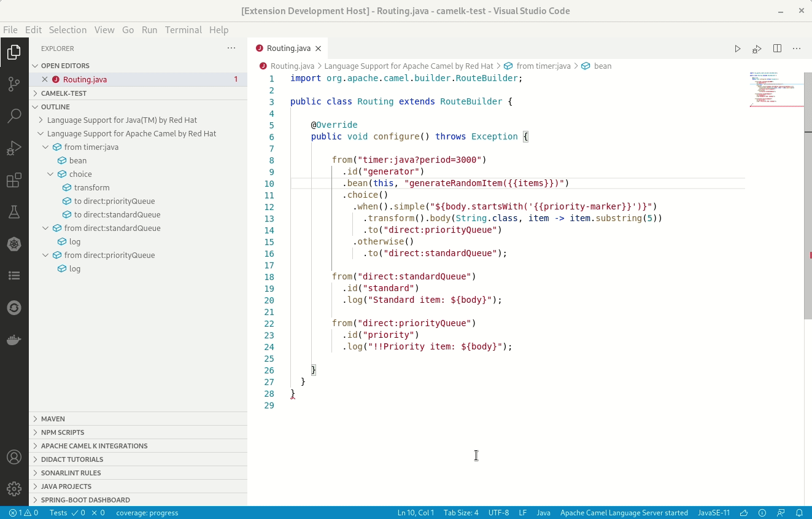Viewport: 812px width, 519px height.
Task: Select 'to direct:priorityQueue' in Outline tree
Action: point(114,201)
